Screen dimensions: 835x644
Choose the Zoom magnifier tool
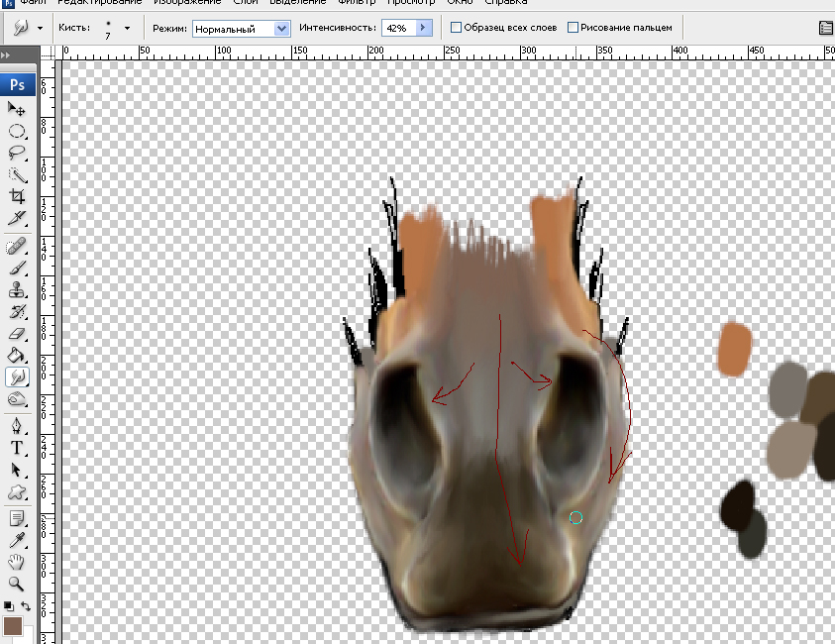click(17, 584)
